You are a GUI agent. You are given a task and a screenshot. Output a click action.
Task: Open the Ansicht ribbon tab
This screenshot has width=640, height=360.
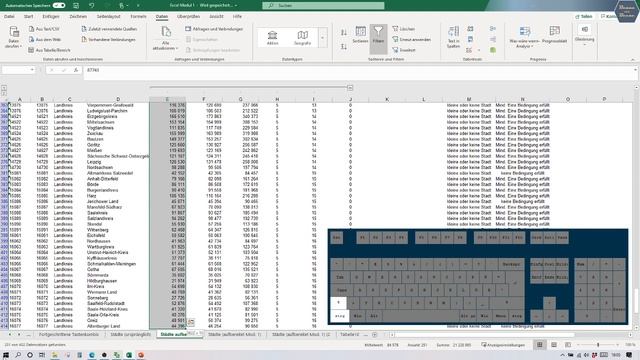(x=216, y=17)
